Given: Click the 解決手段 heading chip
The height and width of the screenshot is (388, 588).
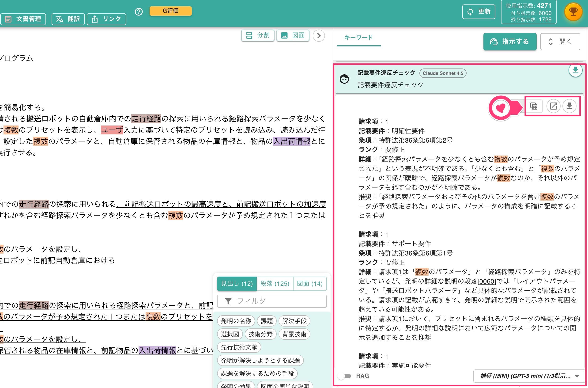Looking at the screenshot, I should 294,321.
